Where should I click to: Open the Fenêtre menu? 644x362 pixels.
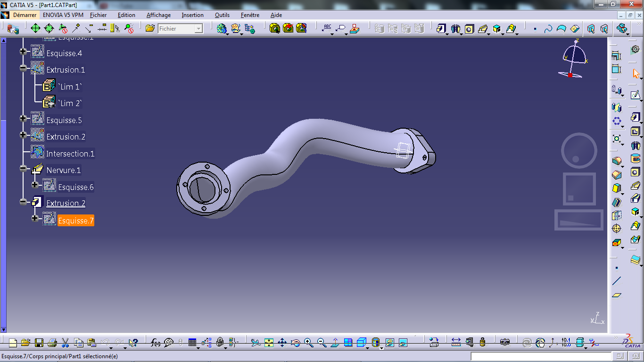pos(250,15)
